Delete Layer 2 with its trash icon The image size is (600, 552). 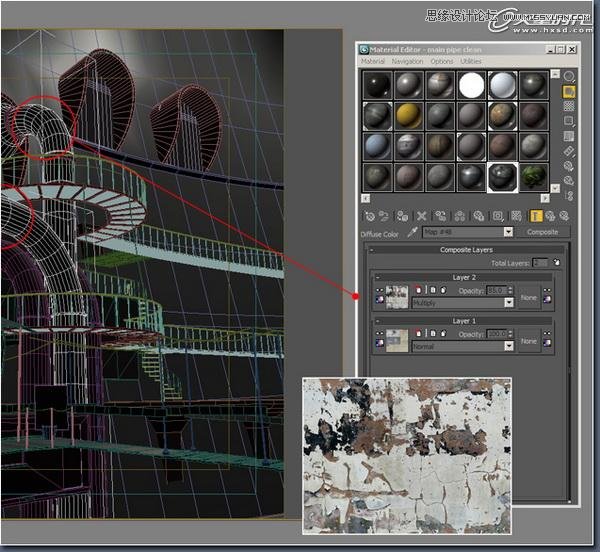pos(417,290)
